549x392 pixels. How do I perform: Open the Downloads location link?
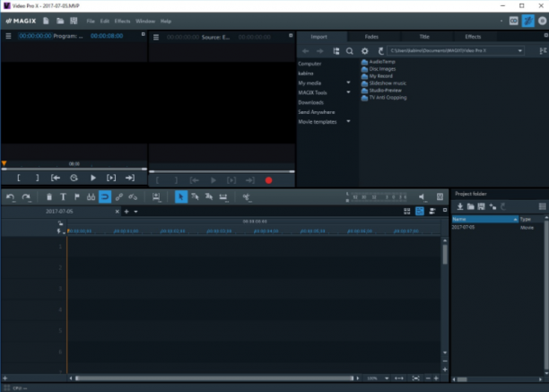tap(311, 102)
